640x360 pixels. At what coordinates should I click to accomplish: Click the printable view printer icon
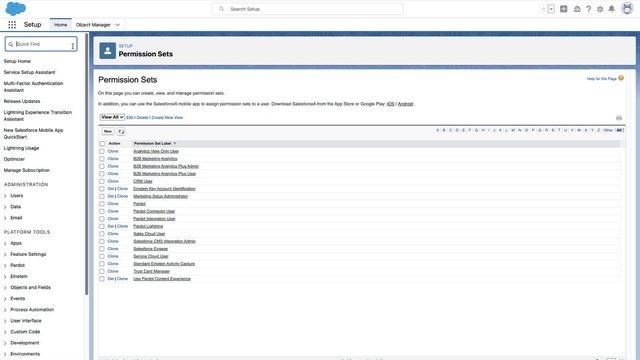pos(619,118)
